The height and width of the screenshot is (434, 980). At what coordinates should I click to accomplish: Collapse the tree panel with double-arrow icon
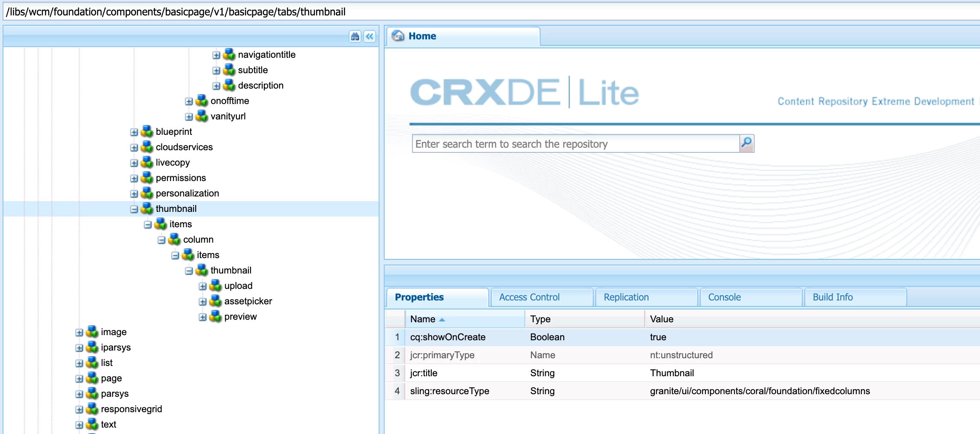coord(370,36)
